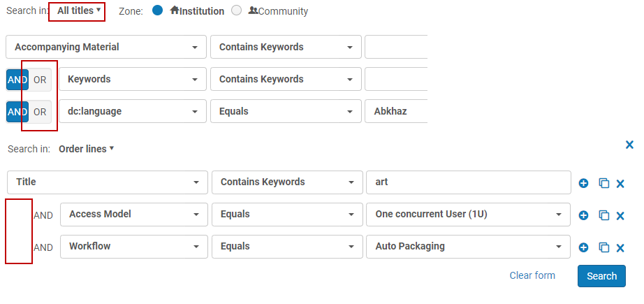This screenshot has width=644, height=304.
Task: Delete the Workflow search row
Action: pos(620,247)
